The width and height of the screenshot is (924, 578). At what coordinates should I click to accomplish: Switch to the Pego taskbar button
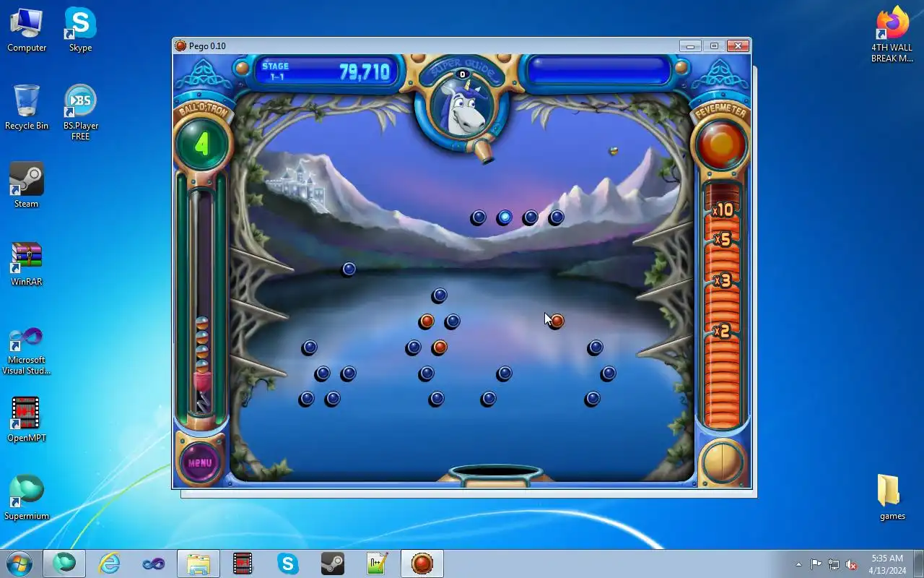point(422,564)
